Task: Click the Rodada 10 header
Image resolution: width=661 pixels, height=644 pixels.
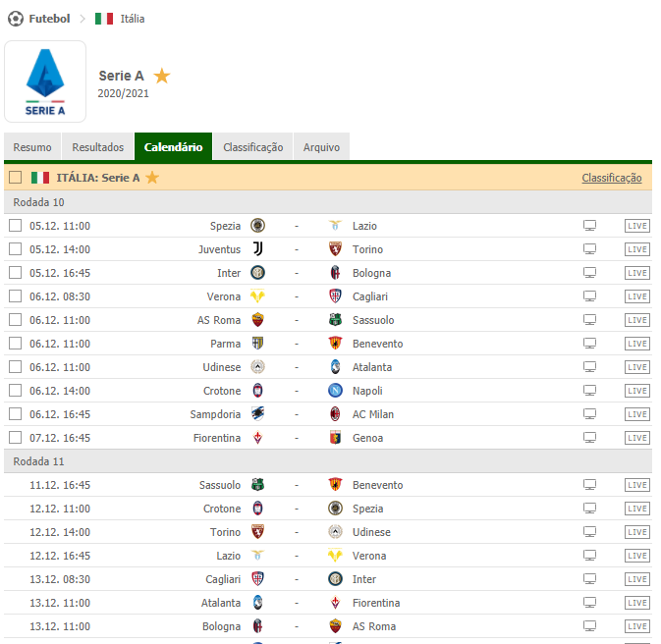Action: 328,202
